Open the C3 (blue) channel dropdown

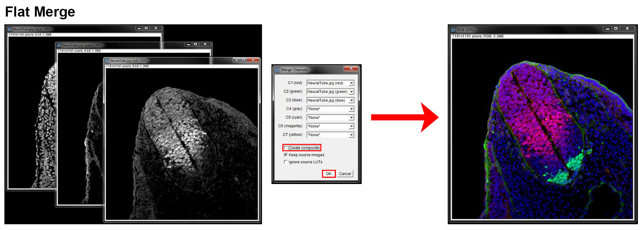(x=351, y=100)
